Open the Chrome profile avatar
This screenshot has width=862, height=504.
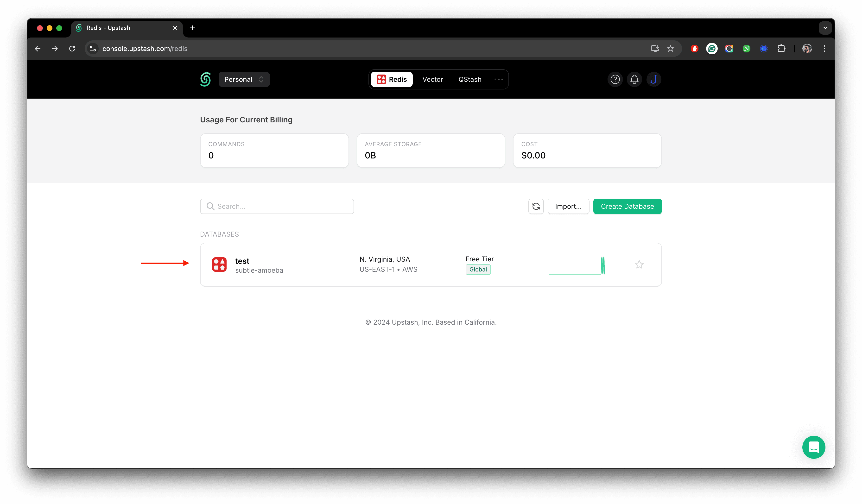point(807,49)
